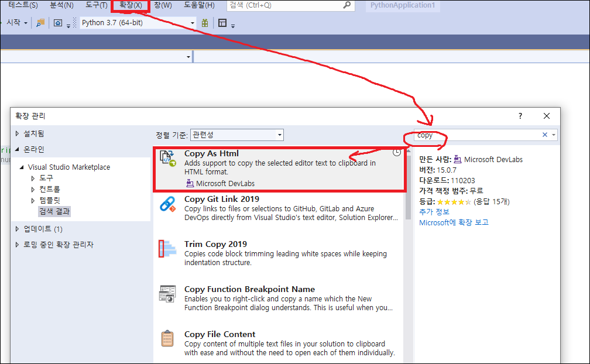Click the clock icon on Copy As Html
The height and width of the screenshot is (364, 590).
tap(397, 152)
